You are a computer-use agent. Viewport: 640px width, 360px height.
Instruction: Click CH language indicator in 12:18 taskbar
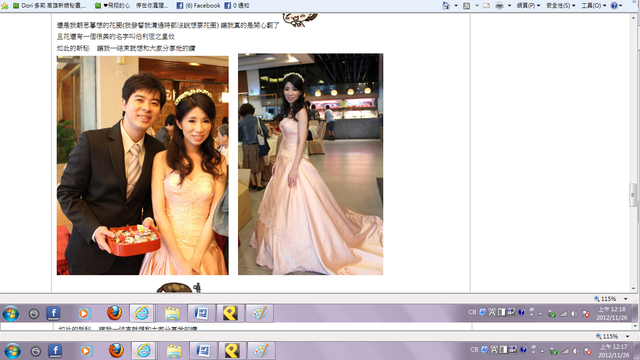[x=472, y=312]
